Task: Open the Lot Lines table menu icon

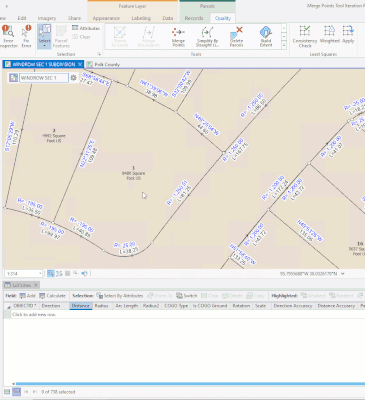Action: click(7, 285)
